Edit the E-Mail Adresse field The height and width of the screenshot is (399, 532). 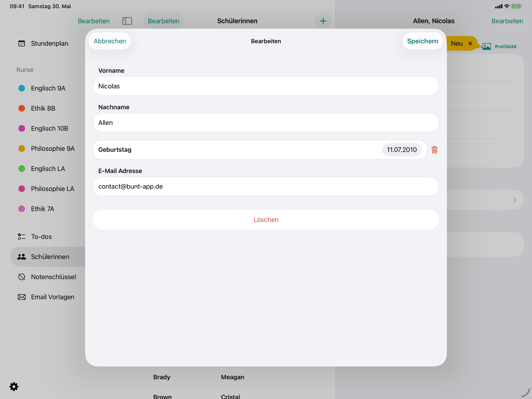[x=266, y=187]
